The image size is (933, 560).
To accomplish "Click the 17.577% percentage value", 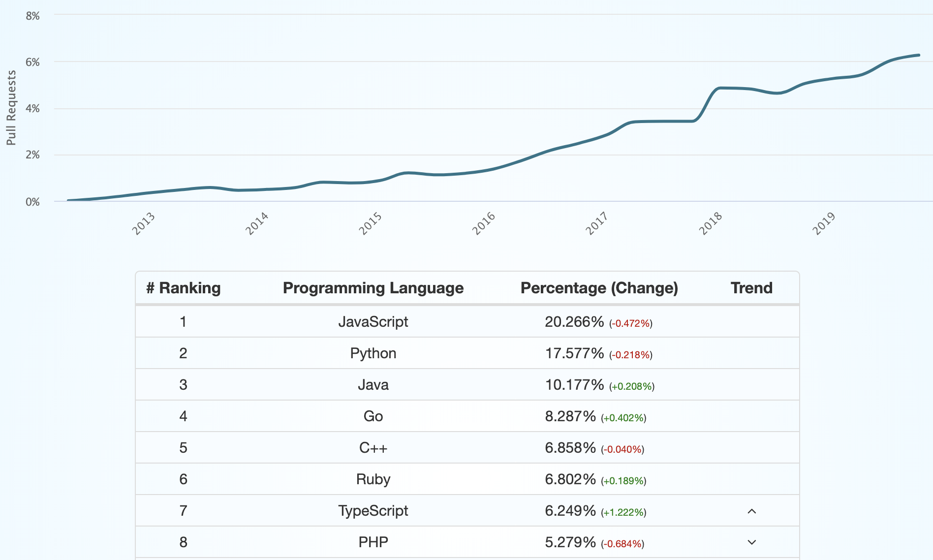I will pos(574,353).
